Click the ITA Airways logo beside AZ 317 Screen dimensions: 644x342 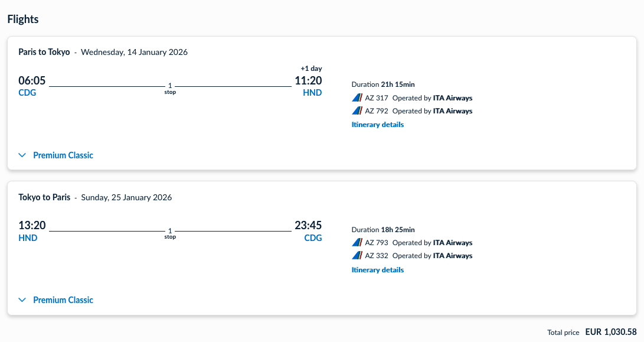click(357, 98)
